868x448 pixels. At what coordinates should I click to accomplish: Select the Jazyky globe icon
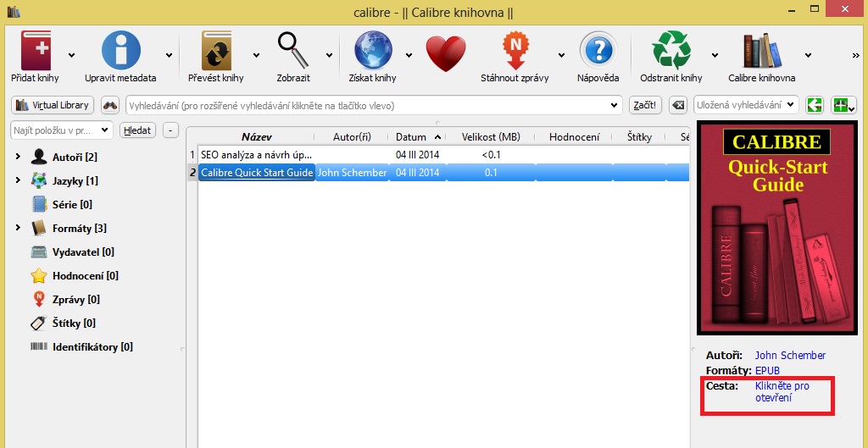click(39, 181)
